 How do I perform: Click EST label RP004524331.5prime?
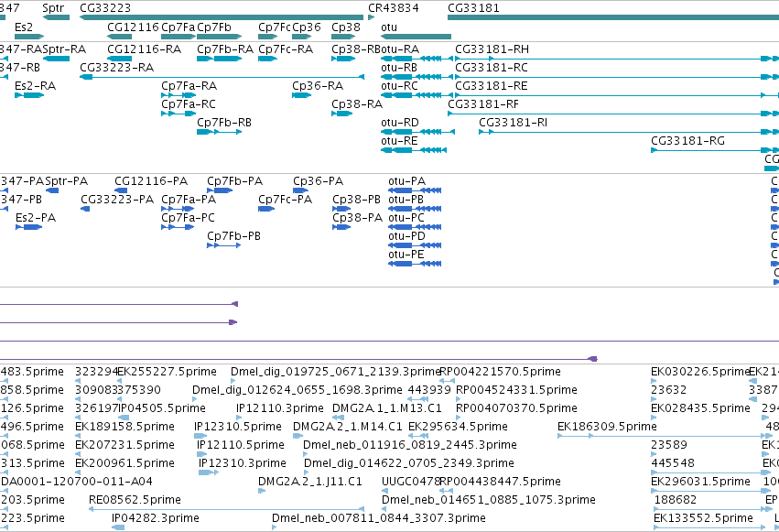pyautogui.click(x=516, y=390)
